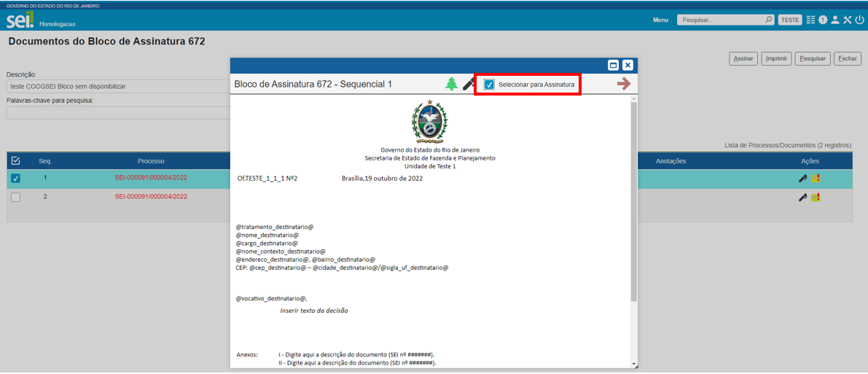The width and height of the screenshot is (868, 374).
Task: Open the annotation note icon in row 2
Action: [816, 197]
